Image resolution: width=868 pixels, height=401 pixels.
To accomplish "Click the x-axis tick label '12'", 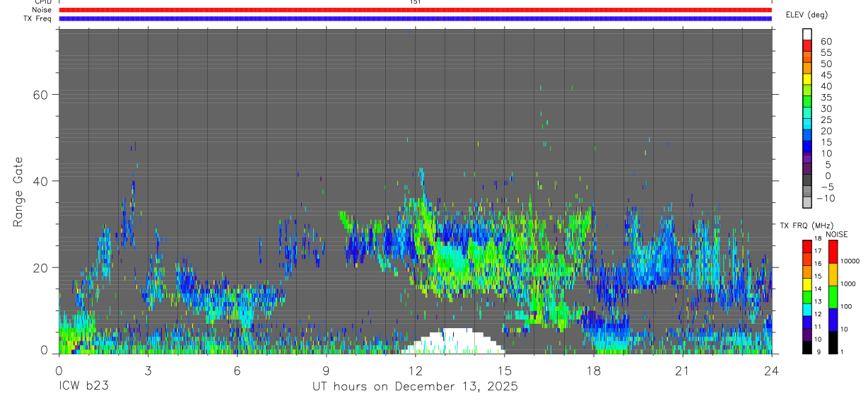I will point(415,371).
